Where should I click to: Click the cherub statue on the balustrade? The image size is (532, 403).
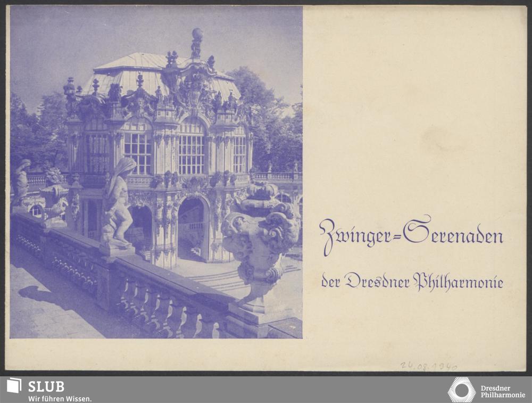pos(118,202)
